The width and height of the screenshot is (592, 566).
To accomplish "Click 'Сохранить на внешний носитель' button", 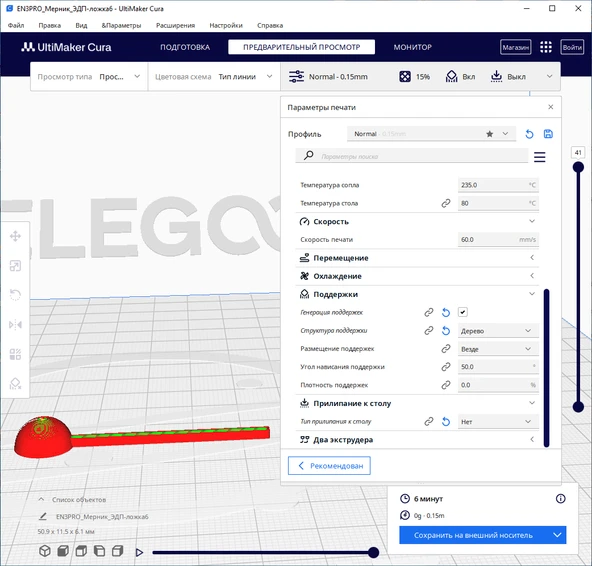I will (x=473, y=535).
